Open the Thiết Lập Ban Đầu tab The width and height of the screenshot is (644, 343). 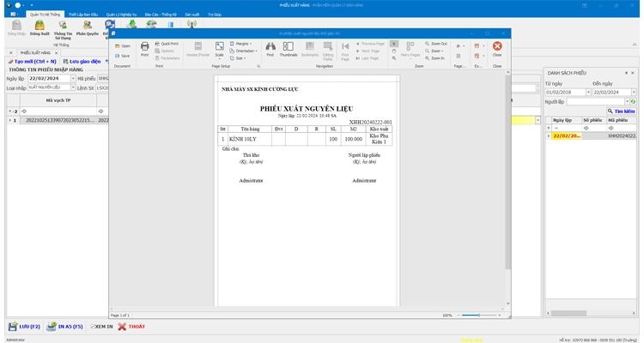click(x=83, y=15)
